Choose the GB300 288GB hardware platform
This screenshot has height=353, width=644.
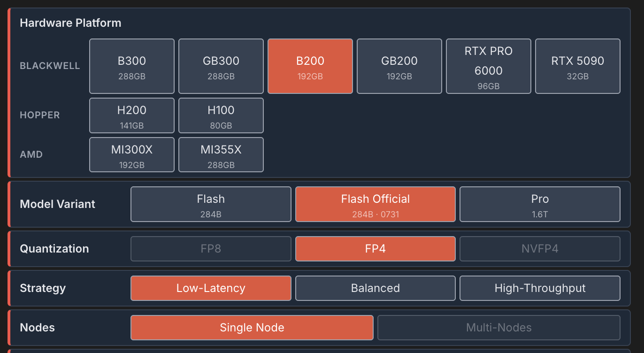[x=221, y=66]
